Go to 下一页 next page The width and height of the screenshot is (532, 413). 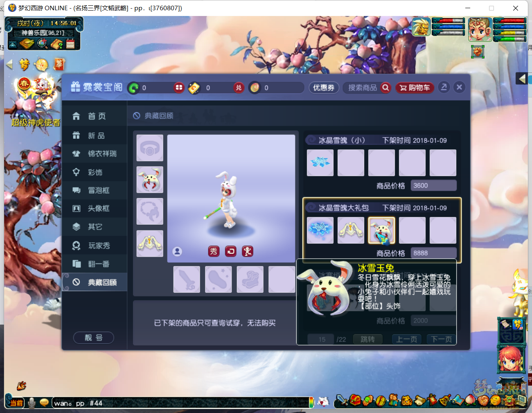441,339
